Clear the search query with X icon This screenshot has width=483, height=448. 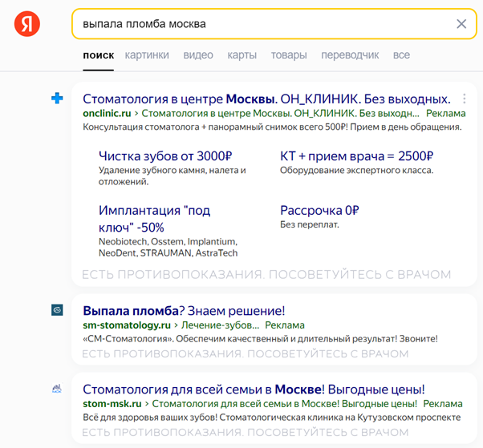coord(461,24)
